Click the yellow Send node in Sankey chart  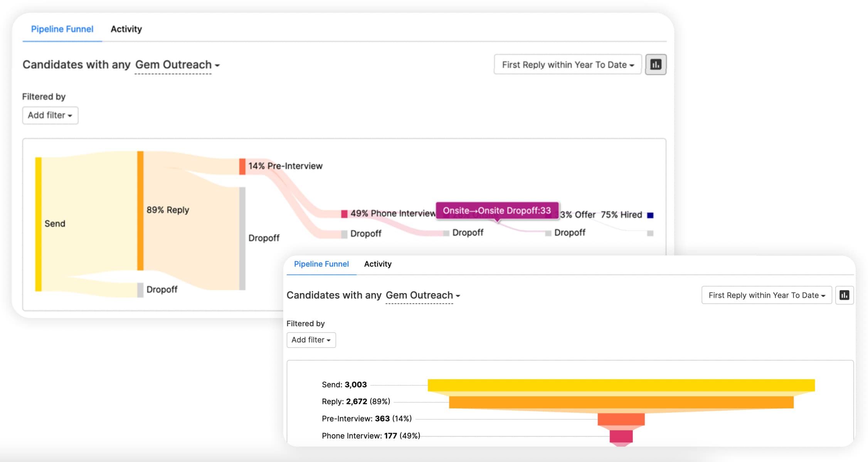coord(38,224)
